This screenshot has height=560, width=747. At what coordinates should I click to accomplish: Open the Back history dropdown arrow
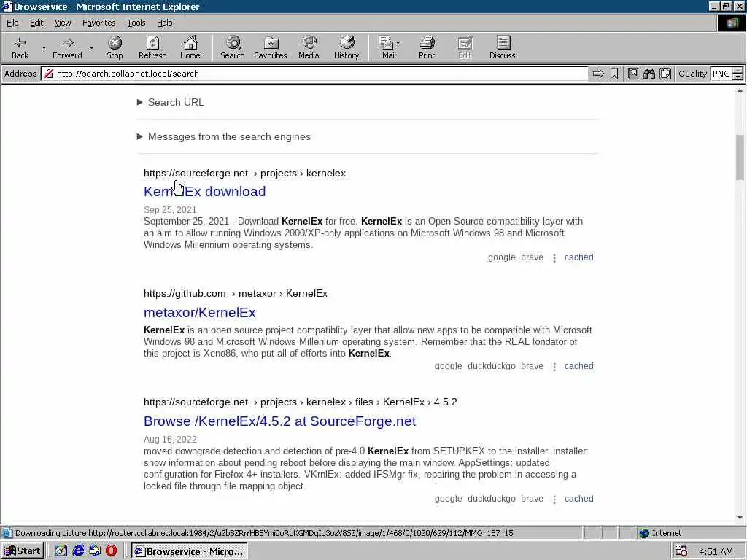tap(44, 48)
